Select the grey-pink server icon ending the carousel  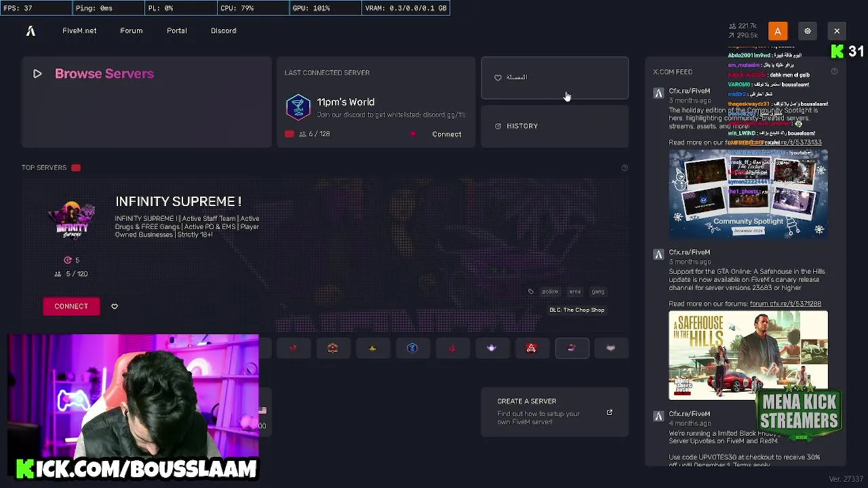(611, 348)
